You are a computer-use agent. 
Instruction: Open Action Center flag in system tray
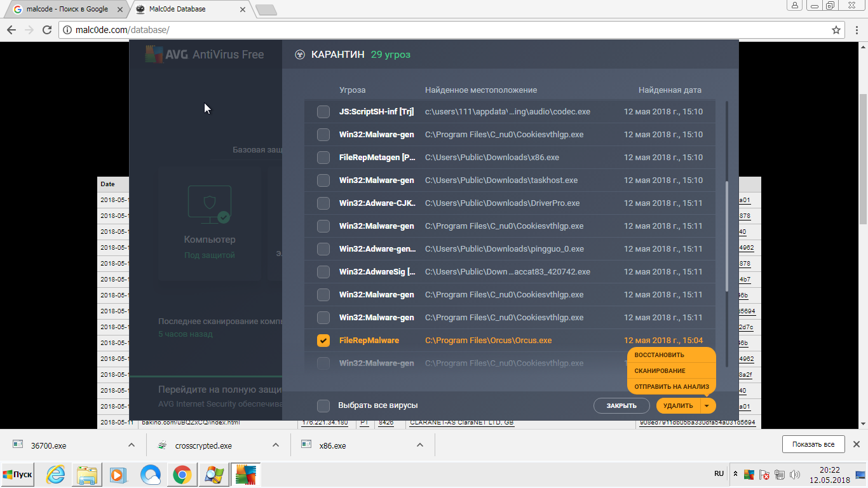point(764,475)
